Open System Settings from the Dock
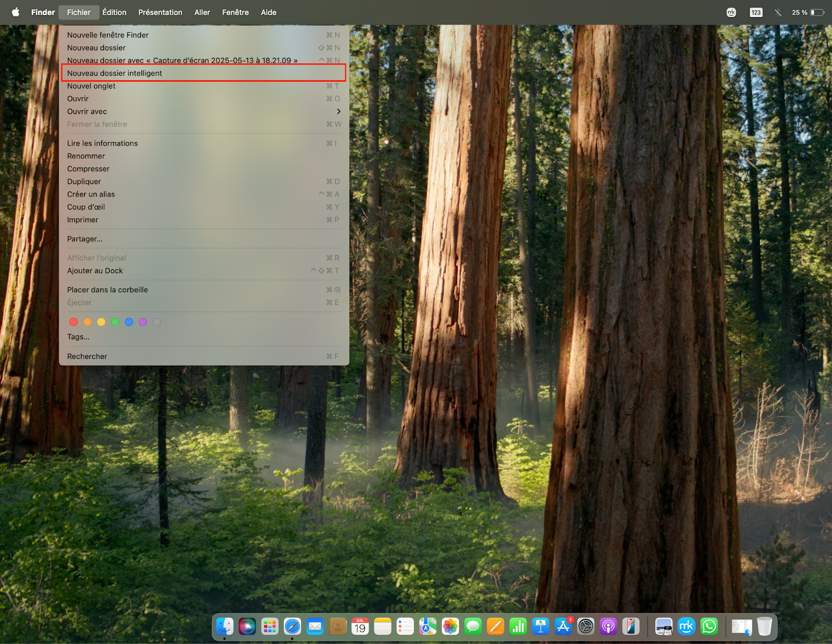Viewport: 832px width, 644px height. (586, 626)
